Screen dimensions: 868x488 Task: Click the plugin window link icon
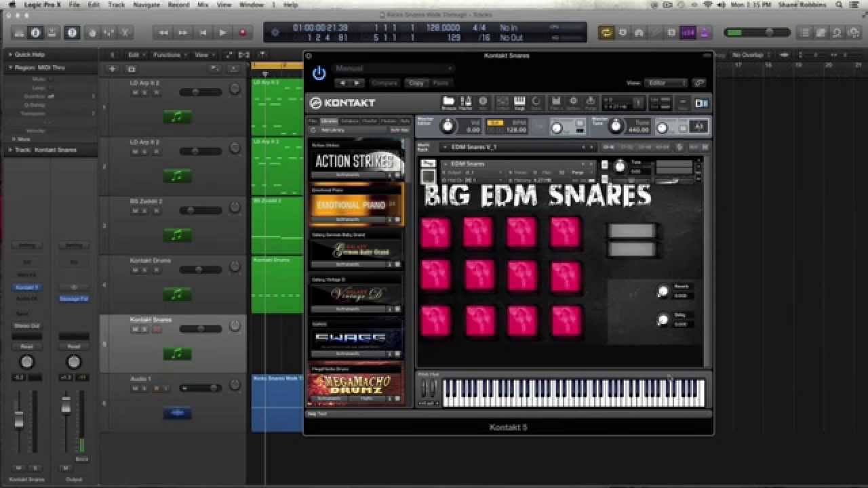(699, 83)
